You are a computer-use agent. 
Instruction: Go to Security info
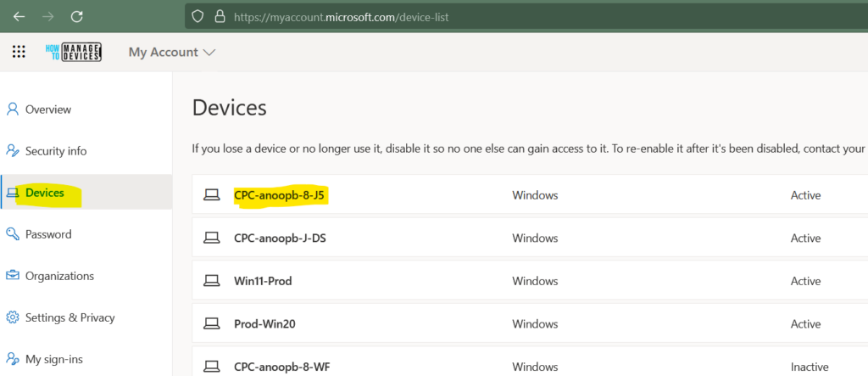[56, 151]
